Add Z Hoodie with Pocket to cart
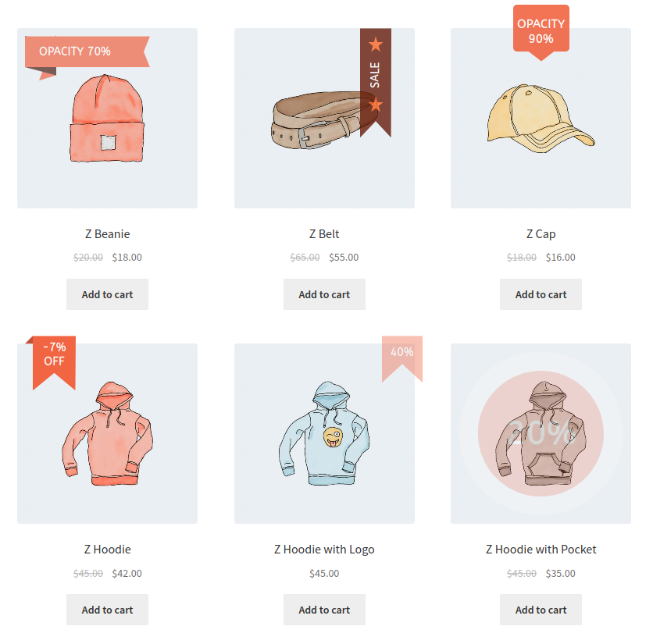Screen dimensions: 653x644 (541, 610)
